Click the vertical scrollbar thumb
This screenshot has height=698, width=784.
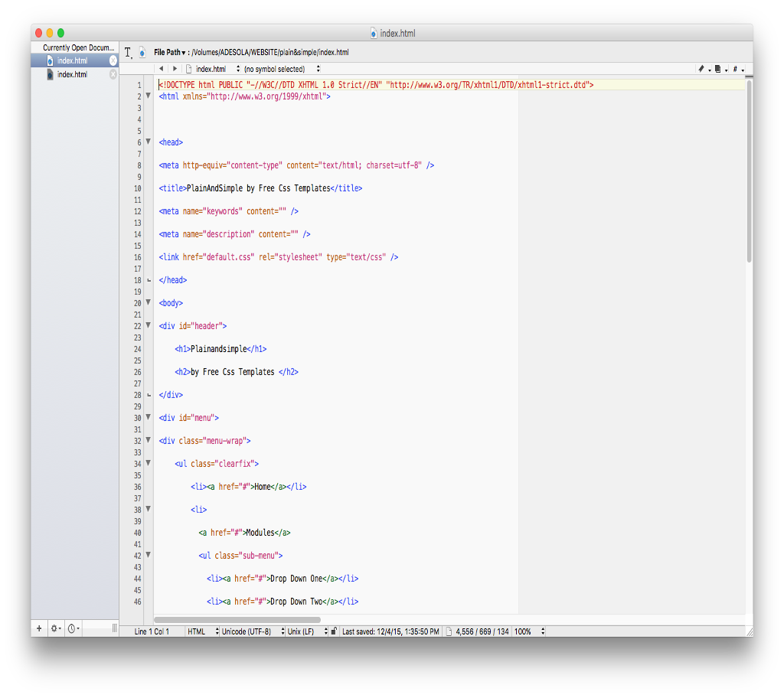coord(749,171)
